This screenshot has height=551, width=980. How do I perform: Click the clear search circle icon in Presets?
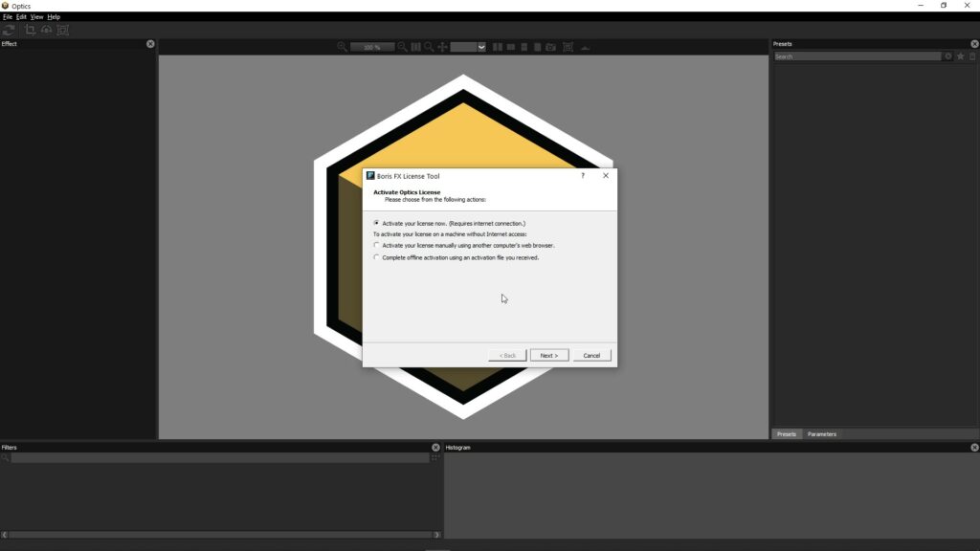point(948,56)
